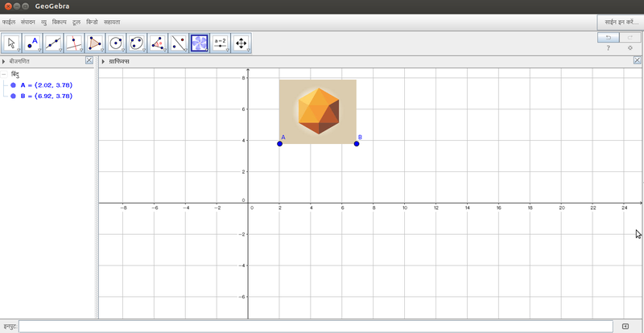Close the बीजगणित algebra panel
This screenshot has height=333, width=644.
pos(89,60)
